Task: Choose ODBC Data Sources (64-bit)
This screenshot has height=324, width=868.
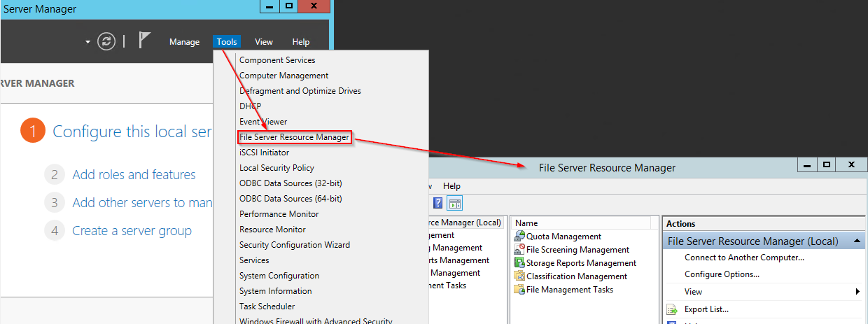Action: pyautogui.click(x=290, y=199)
